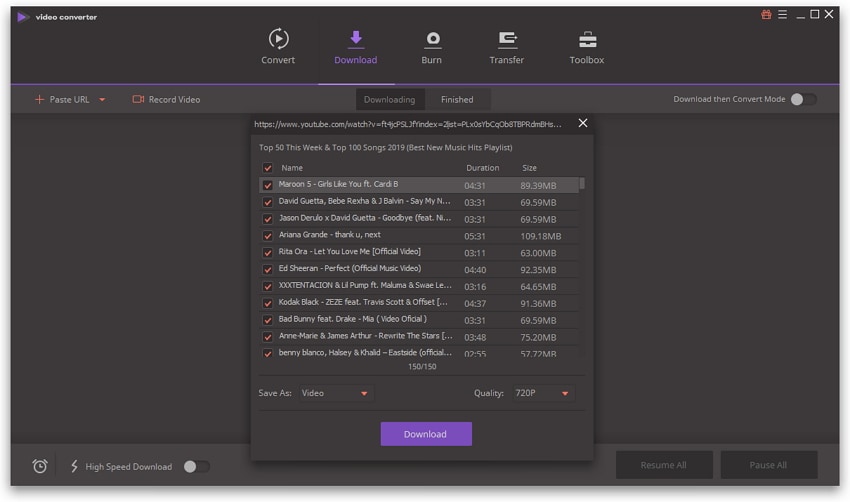Uncheck Kodak Black ZEZE checkbox
Screen dimensions: 850x502
pos(267,303)
